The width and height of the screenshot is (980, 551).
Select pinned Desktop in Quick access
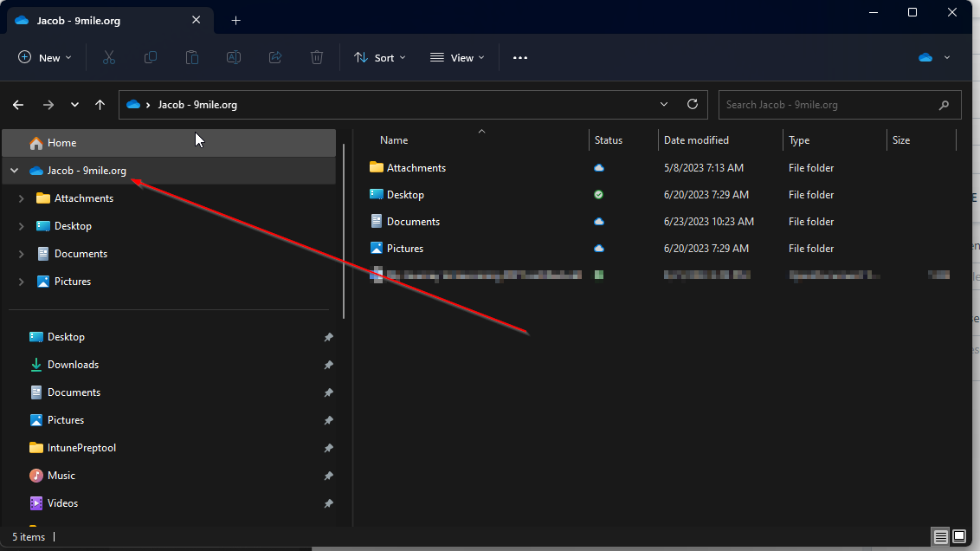pyautogui.click(x=66, y=337)
